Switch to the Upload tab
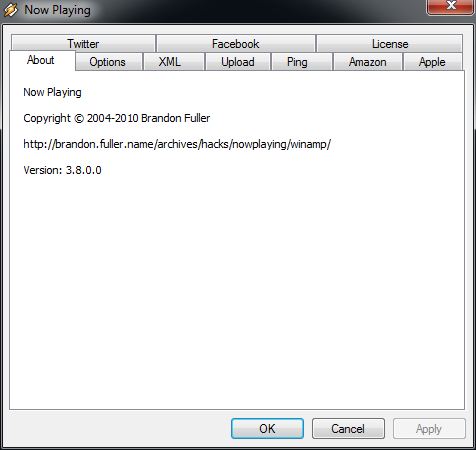 (x=238, y=62)
